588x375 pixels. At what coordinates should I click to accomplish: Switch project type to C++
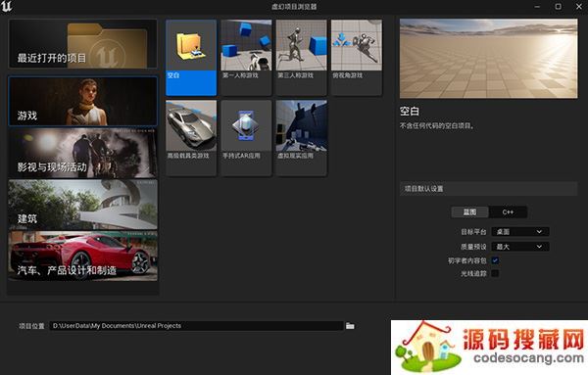coord(508,212)
